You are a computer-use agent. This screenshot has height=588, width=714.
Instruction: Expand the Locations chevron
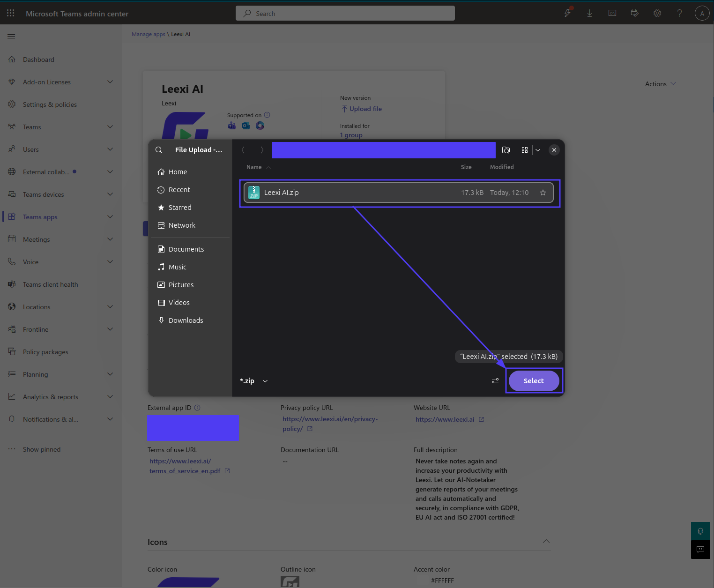[x=110, y=307]
